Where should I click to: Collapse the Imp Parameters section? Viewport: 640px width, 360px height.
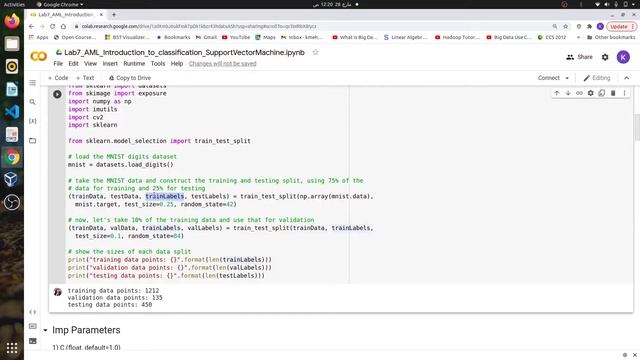coord(45,330)
